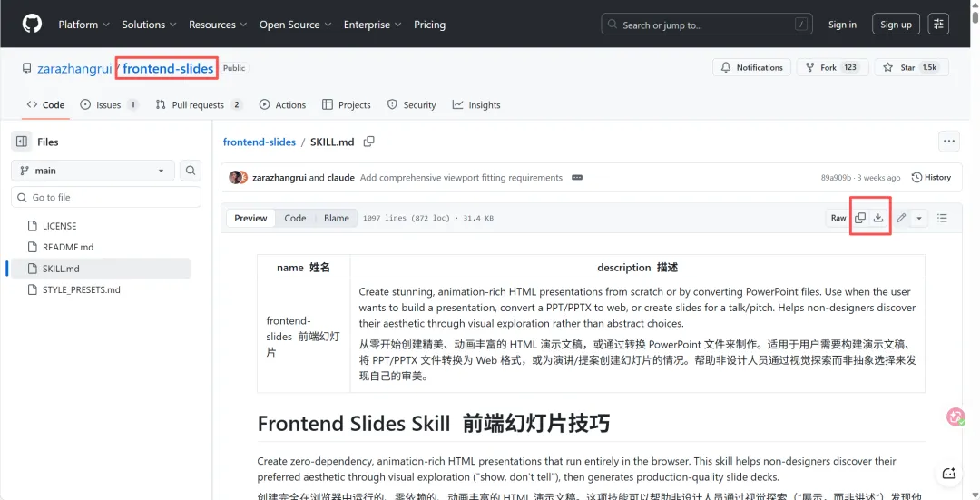
Task: Expand the Resources menu
Action: point(218,25)
